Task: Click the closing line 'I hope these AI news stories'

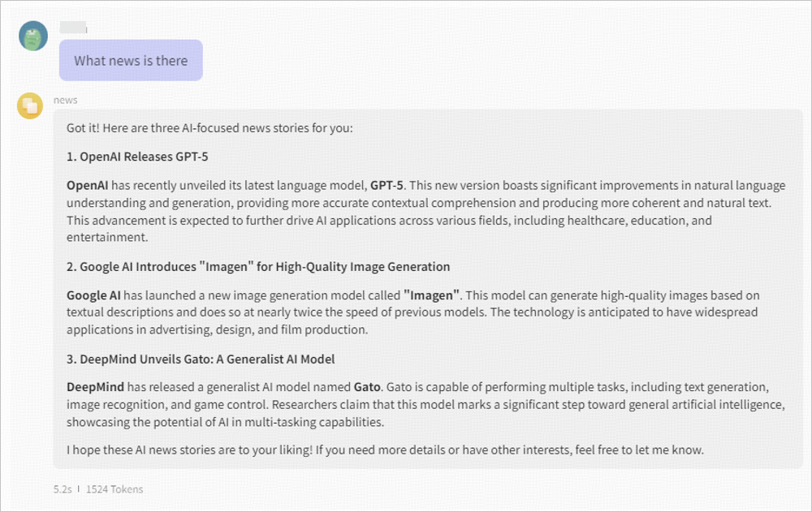Action: point(385,450)
